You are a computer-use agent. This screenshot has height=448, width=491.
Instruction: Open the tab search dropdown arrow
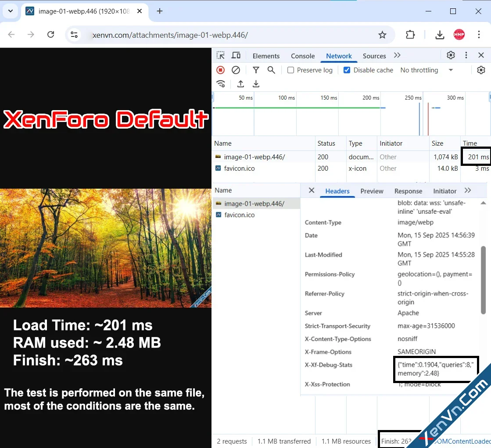[x=11, y=11]
